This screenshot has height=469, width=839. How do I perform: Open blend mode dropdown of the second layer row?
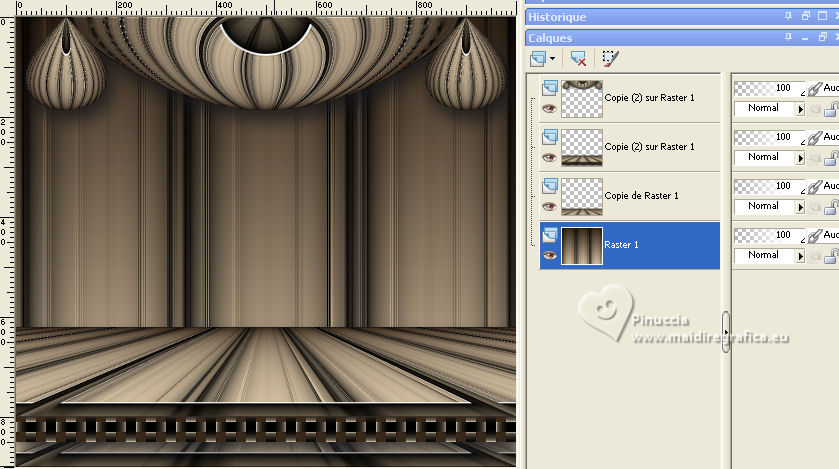point(769,157)
